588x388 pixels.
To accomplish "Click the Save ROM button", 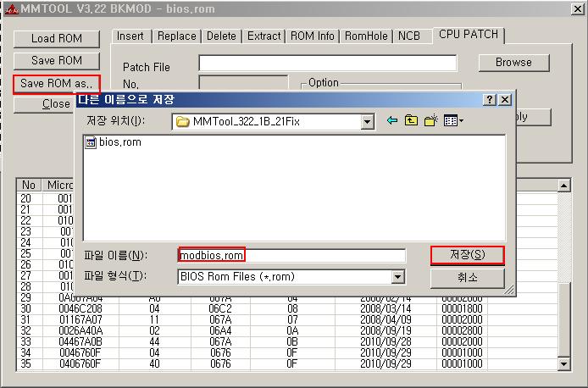I will click(57, 61).
